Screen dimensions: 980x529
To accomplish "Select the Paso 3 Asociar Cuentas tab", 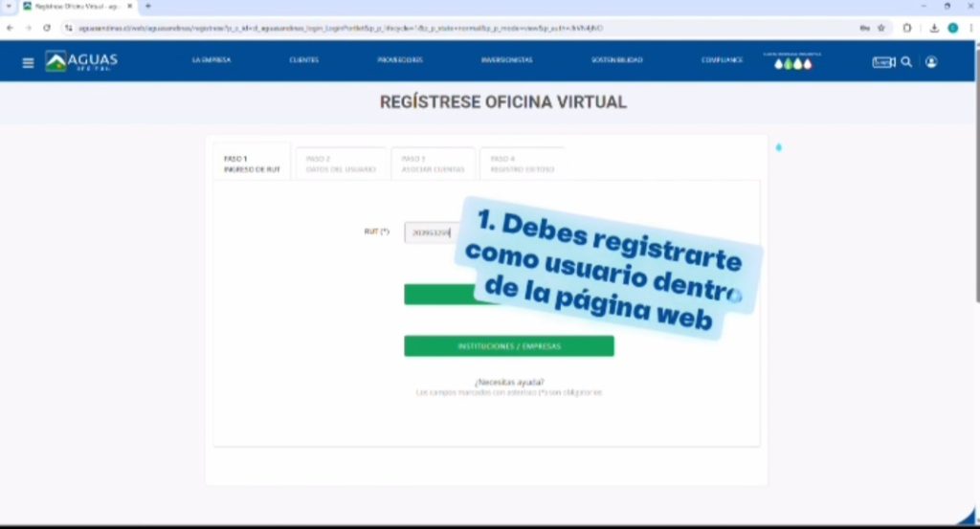I will pyautogui.click(x=432, y=164).
